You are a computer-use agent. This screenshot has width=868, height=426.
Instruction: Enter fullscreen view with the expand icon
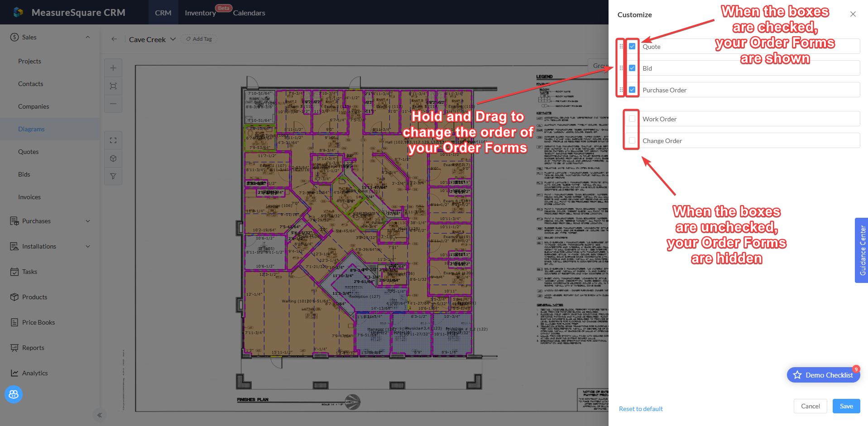pyautogui.click(x=113, y=140)
